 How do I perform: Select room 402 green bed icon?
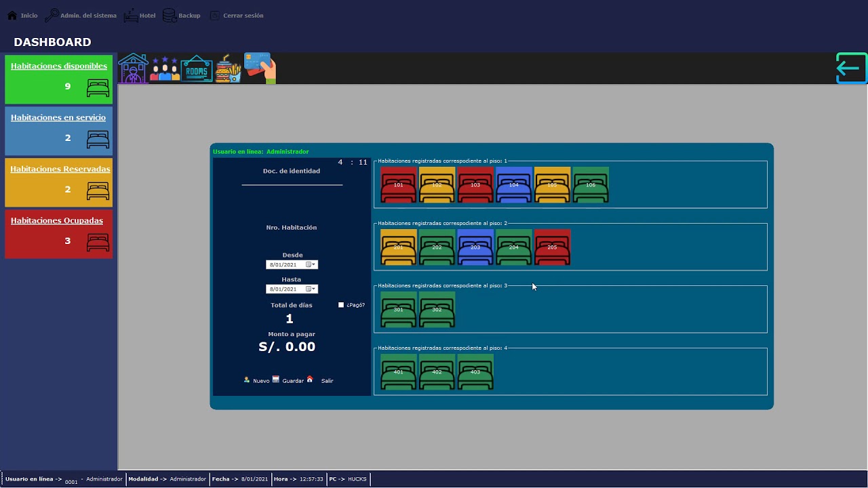pos(437,372)
